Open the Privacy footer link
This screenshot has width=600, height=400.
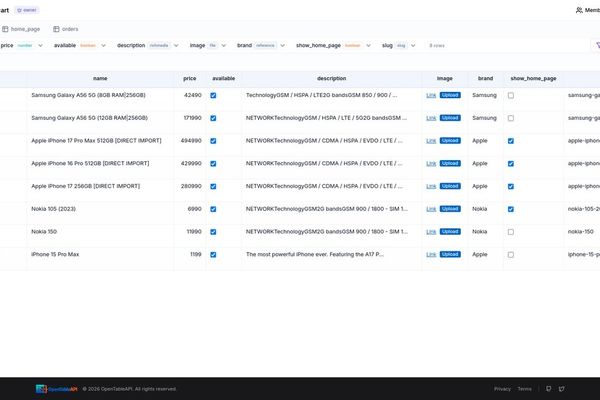(502, 389)
